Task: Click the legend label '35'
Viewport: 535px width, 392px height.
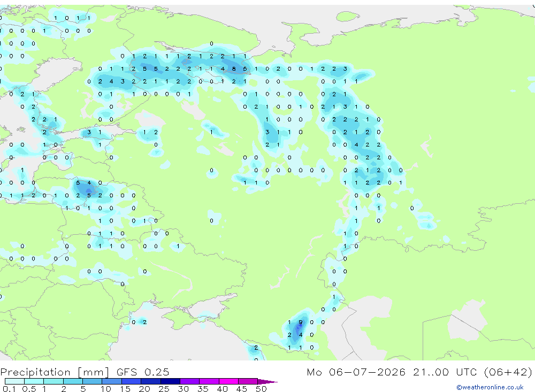Action: click(x=203, y=389)
